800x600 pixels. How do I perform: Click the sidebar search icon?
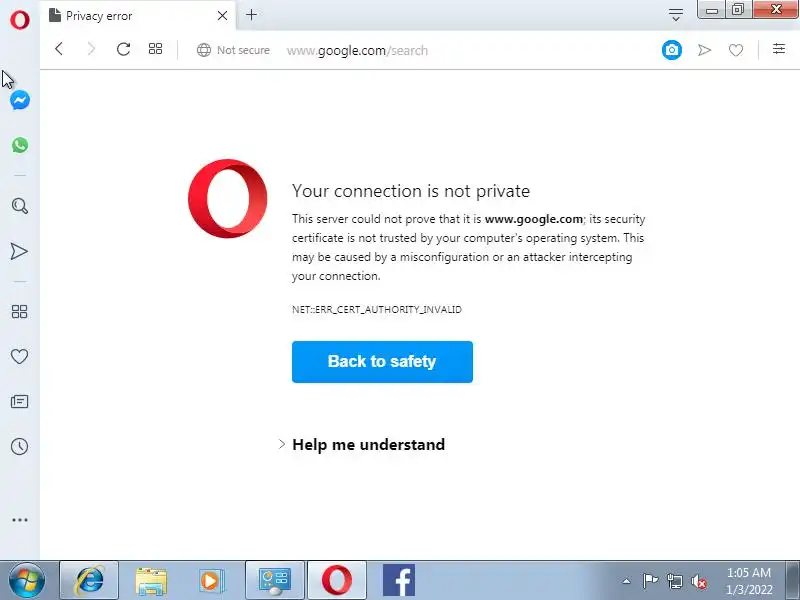pyautogui.click(x=19, y=206)
